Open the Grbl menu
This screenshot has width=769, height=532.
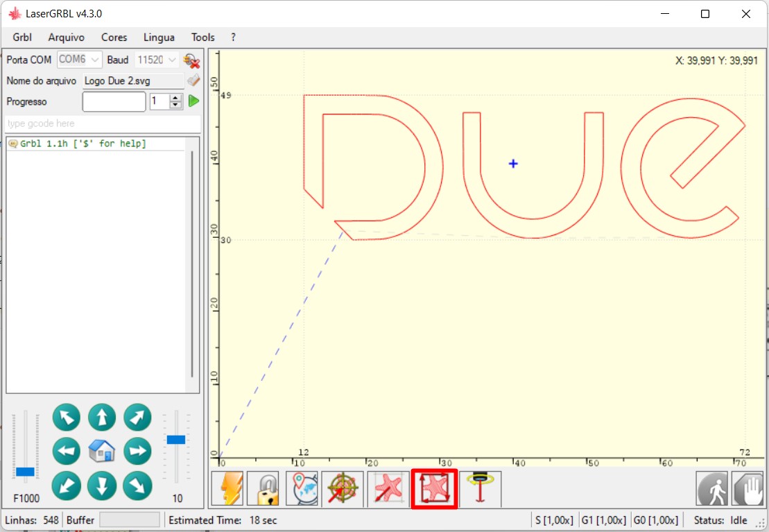pos(22,37)
